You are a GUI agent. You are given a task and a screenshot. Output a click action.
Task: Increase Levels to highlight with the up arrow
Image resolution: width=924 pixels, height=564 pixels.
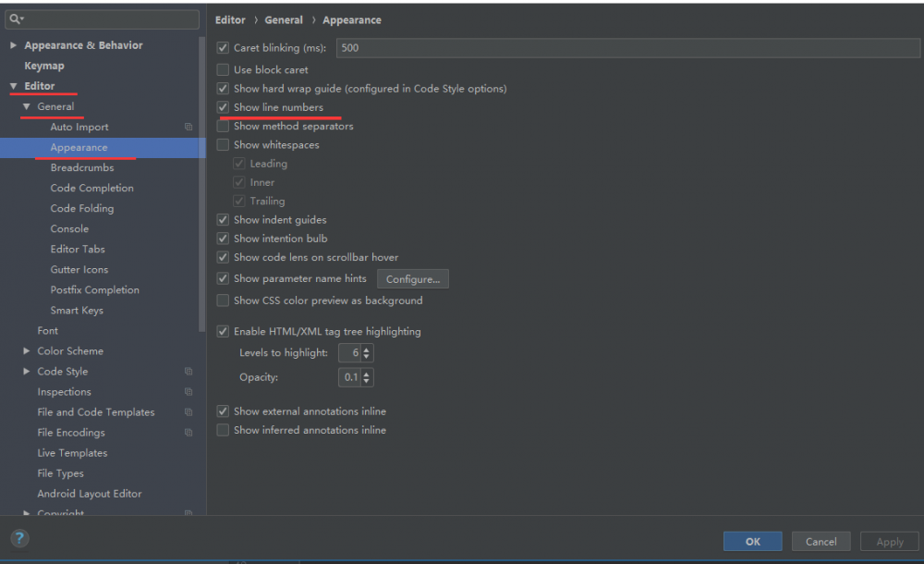(368, 349)
